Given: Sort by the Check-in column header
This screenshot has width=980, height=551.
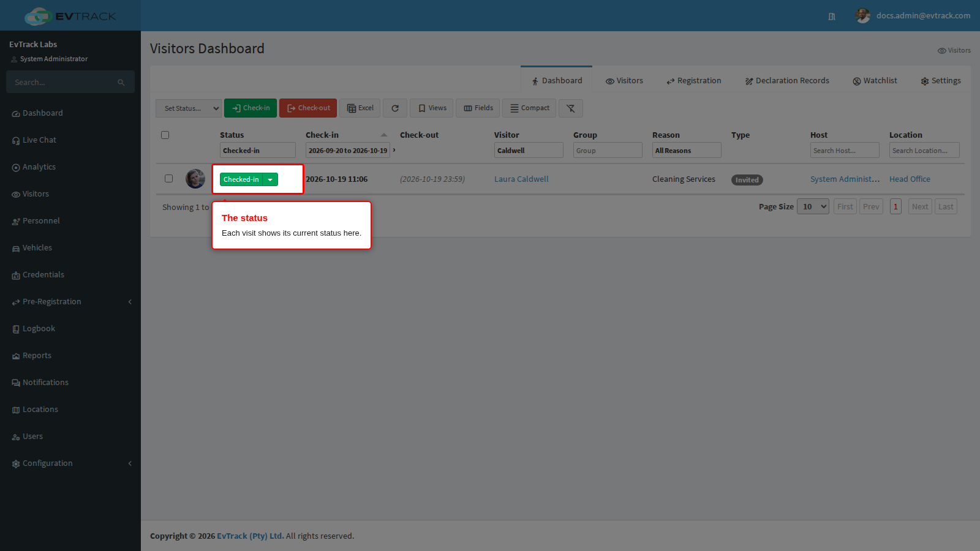Looking at the screenshot, I should pyautogui.click(x=322, y=135).
